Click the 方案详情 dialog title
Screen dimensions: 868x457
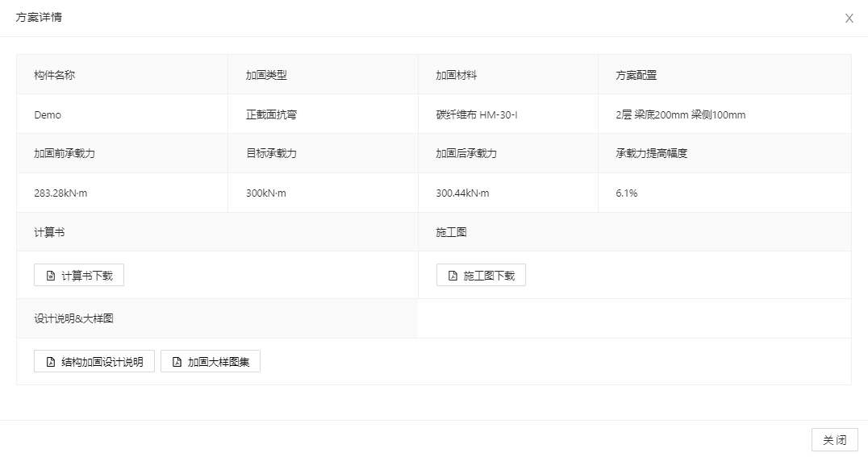click(39, 17)
